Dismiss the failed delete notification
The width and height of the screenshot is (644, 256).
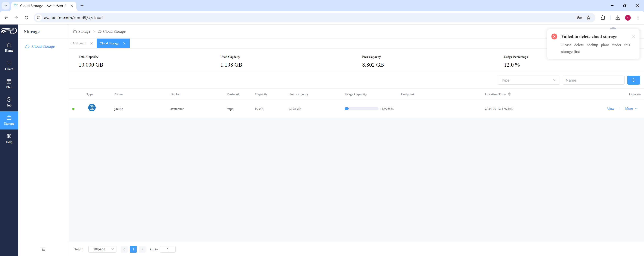pos(633,36)
